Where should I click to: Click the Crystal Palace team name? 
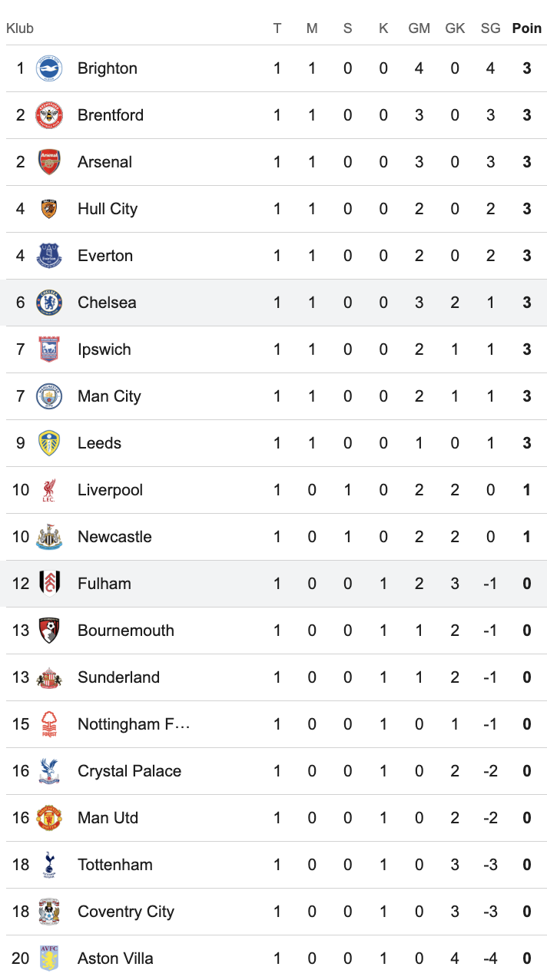pyautogui.click(x=130, y=771)
